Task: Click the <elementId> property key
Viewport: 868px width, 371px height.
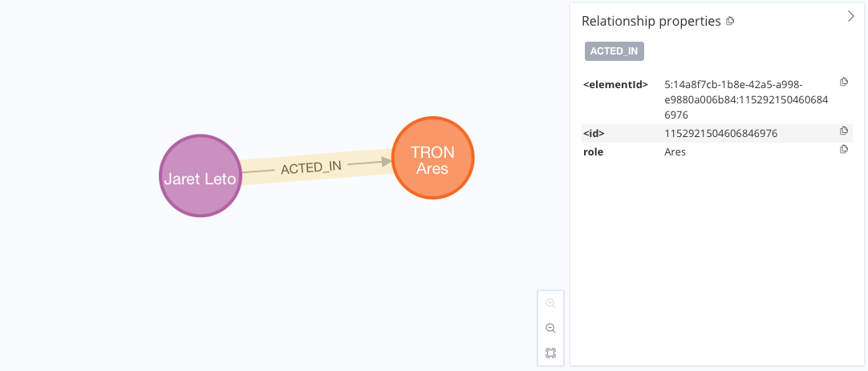Action: click(x=615, y=84)
